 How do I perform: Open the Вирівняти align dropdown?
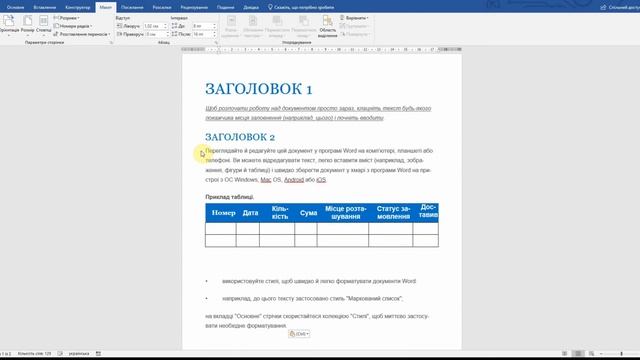(x=354, y=18)
